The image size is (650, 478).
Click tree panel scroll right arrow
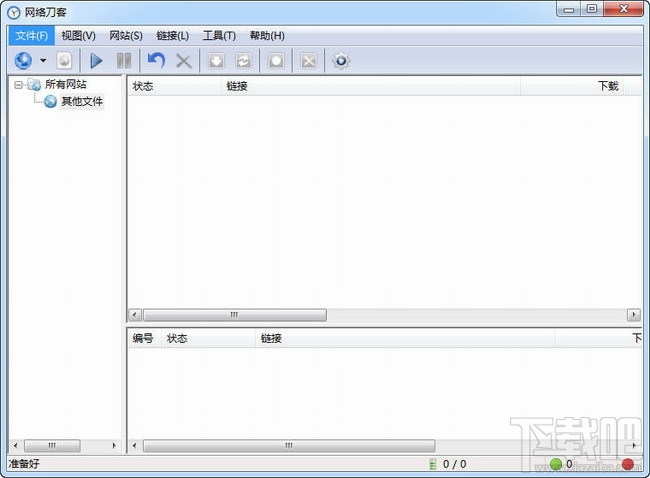coord(114,446)
